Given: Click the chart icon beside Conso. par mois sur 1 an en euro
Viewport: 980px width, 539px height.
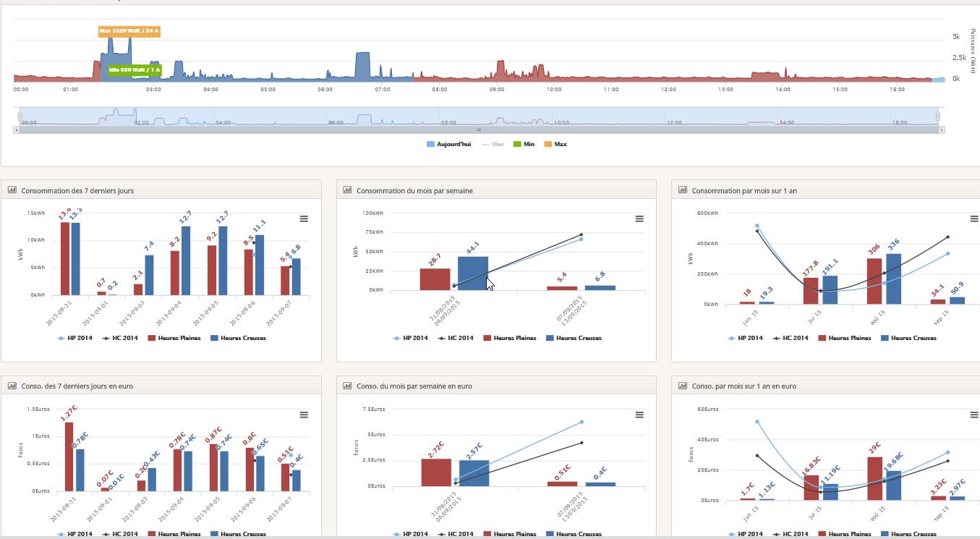Looking at the screenshot, I should tap(683, 386).
